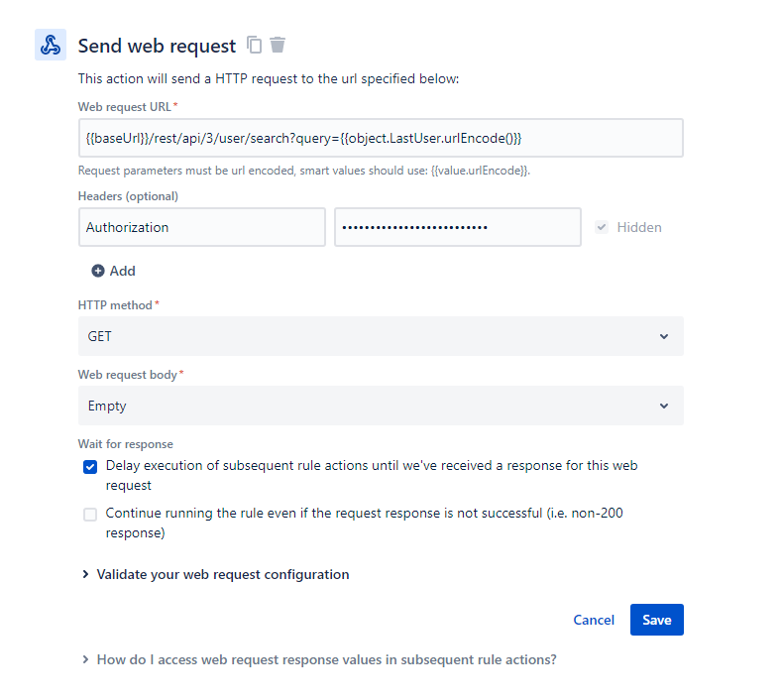
Task: Click the webhook icon beside Send web request
Action: [x=51, y=45]
